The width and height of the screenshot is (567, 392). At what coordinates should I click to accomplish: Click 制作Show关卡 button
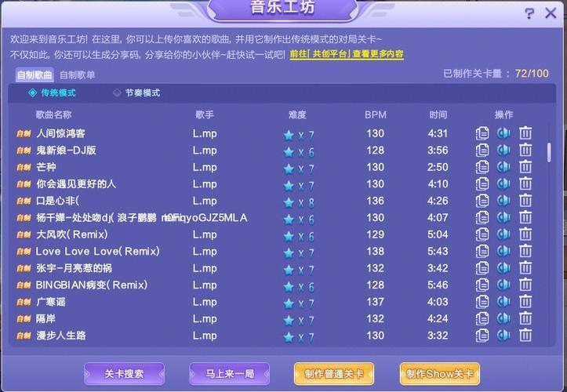click(440, 374)
